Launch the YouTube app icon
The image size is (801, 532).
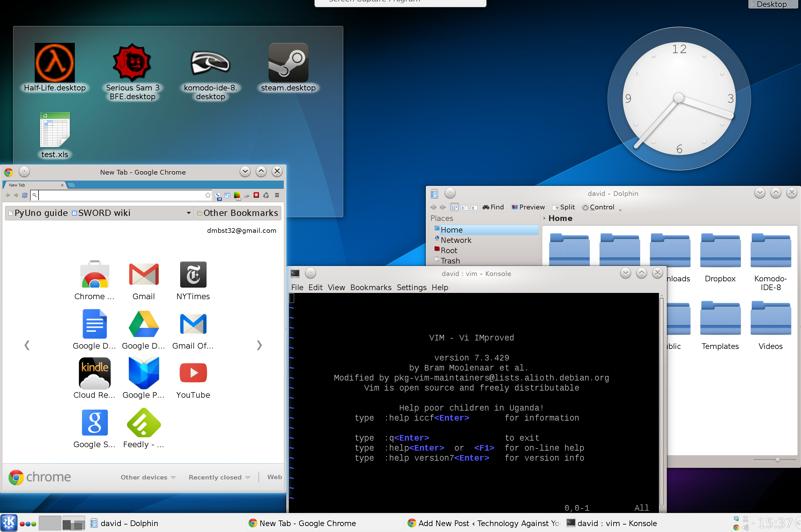(193, 373)
